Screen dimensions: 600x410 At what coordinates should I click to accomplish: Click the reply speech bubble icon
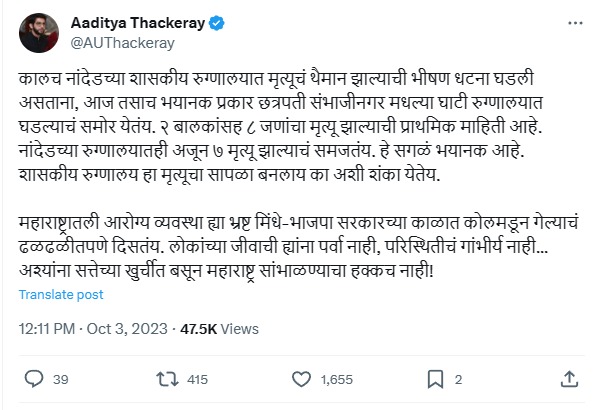click(34, 379)
